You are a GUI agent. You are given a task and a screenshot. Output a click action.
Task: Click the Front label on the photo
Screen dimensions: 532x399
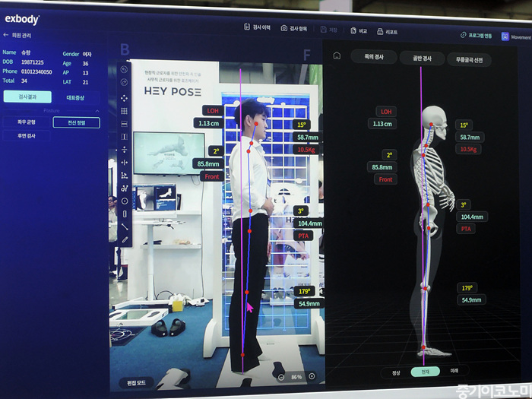click(212, 176)
